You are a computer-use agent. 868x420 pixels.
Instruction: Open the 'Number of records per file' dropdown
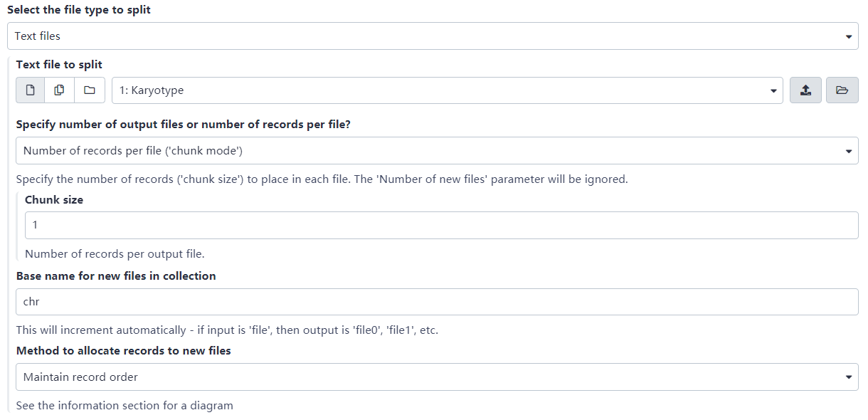point(437,151)
